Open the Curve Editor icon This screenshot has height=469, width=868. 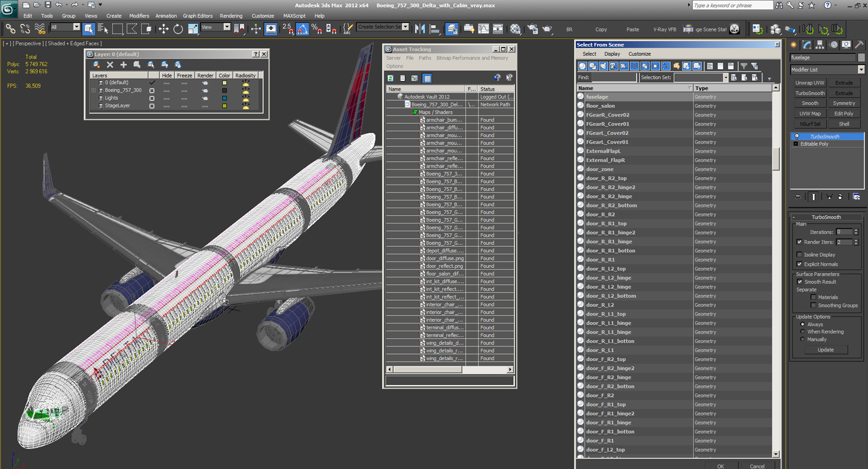tap(483, 28)
